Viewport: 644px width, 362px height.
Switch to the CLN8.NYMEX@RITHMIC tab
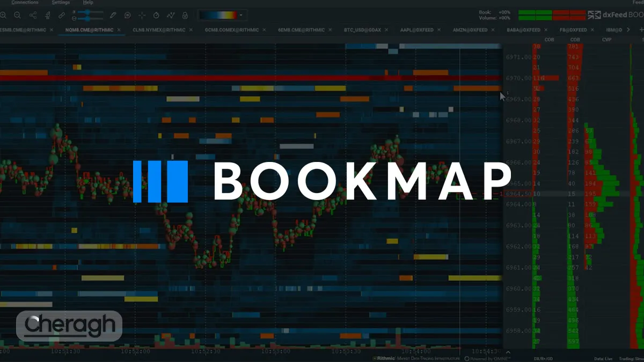click(x=159, y=30)
